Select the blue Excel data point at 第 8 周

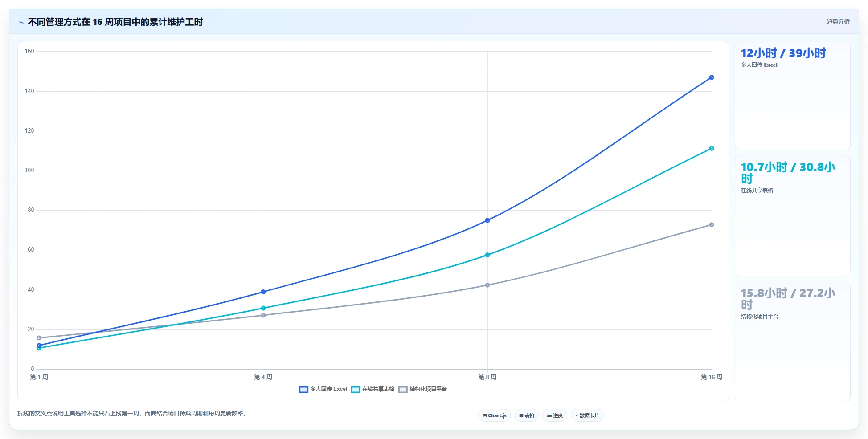487,220
